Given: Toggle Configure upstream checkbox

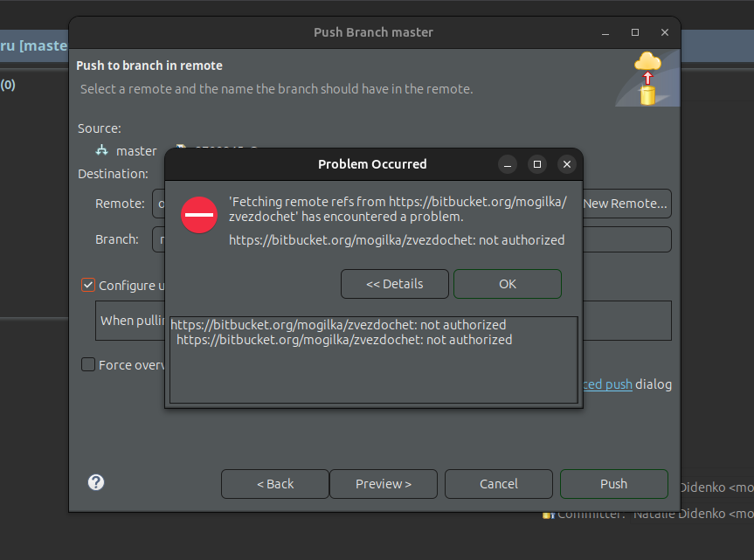Looking at the screenshot, I should tap(88, 285).
